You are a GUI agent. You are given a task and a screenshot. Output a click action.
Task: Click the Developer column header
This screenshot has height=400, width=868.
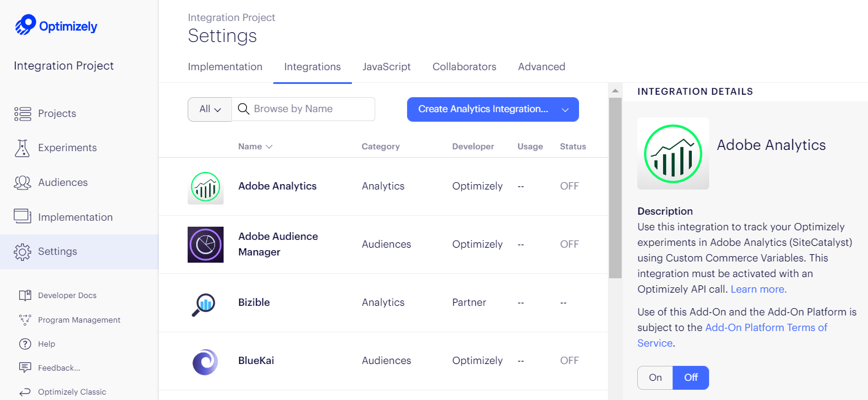coord(473,146)
